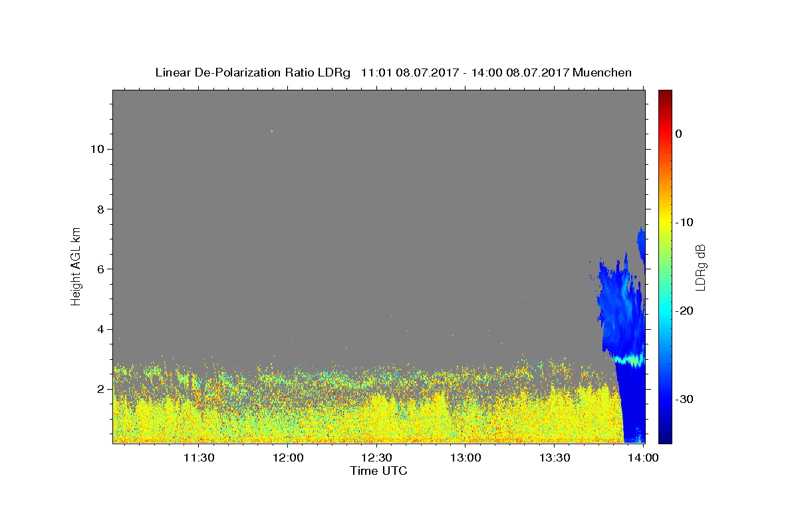Click the colorbar value -10
Image resolution: width=798 pixels, height=532 pixels.
coord(684,222)
